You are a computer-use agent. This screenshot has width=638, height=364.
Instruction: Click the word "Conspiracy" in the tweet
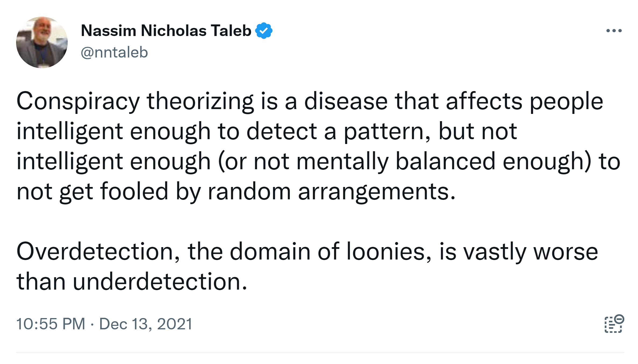click(78, 101)
